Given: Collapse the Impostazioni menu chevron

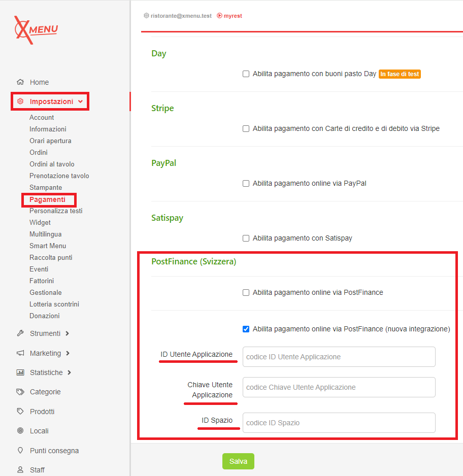Looking at the screenshot, I should (x=81, y=101).
